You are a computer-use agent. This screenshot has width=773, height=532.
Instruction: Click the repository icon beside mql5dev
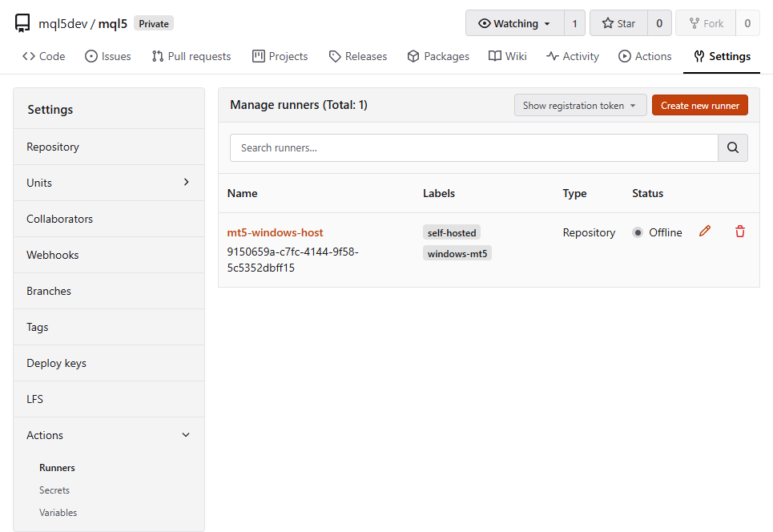click(x=22, y=23)
